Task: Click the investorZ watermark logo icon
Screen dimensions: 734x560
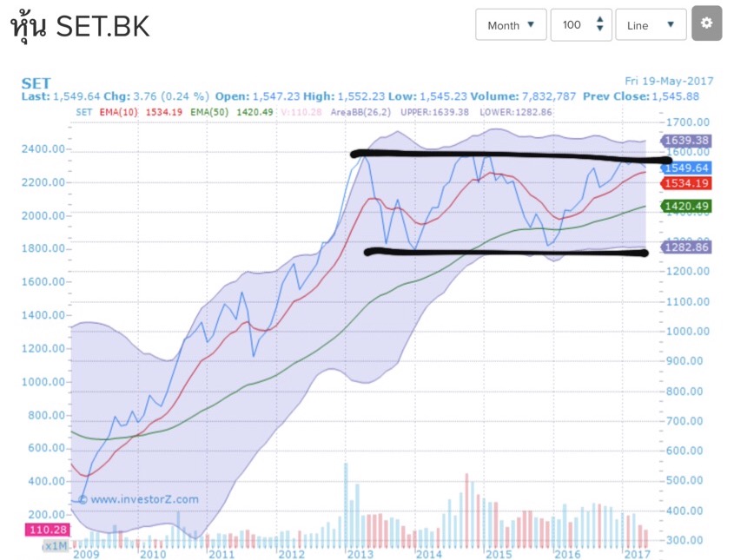Action: (83, 499)
